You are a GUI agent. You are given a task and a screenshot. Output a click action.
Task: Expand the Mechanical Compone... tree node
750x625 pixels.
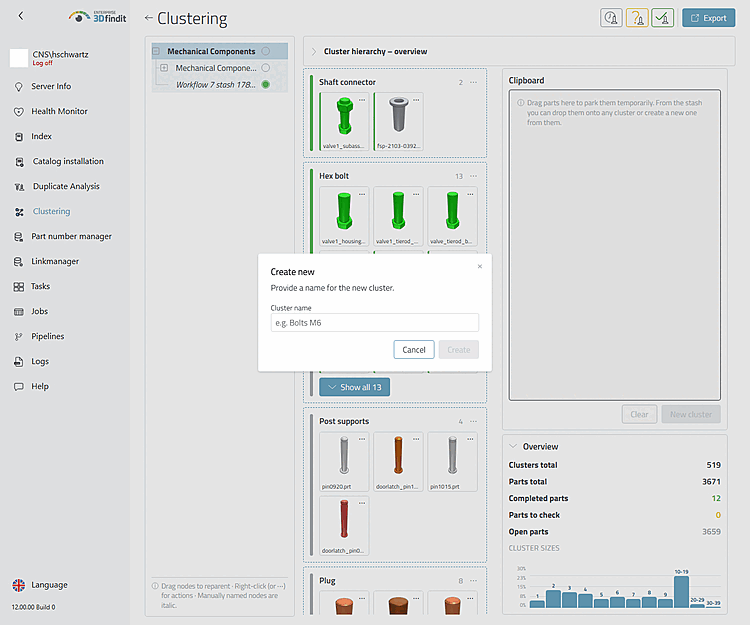click(x=164, y=68)
